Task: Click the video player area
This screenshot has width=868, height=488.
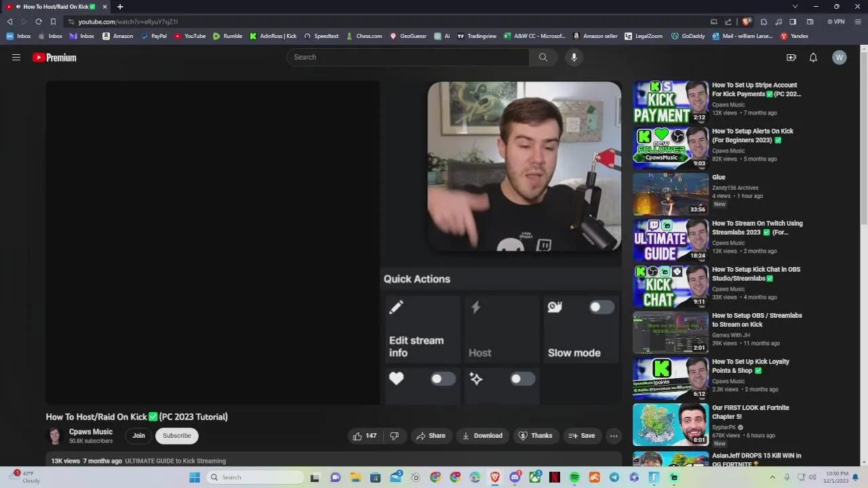Action: point(334,243)
